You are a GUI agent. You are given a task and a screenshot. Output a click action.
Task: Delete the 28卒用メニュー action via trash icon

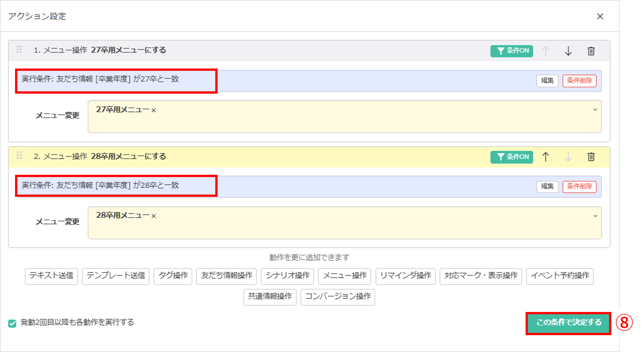(x=591, y=157)
